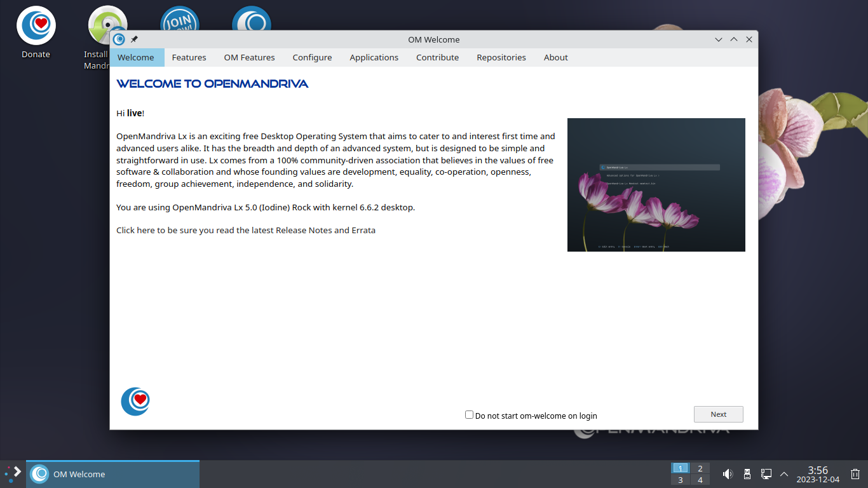The height and width of the screenshot is (488, 868).
Task: Open the application launcher in the taskbar
Action: [x=13, y=474]
